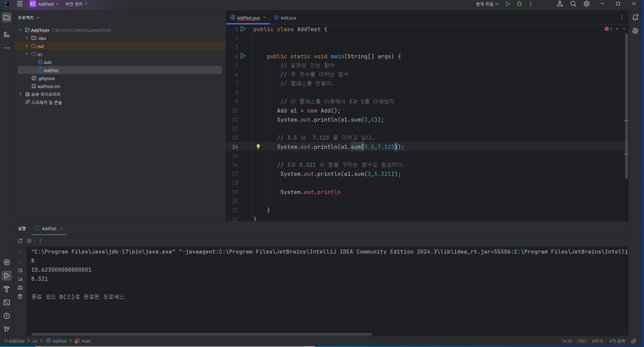Click the yellow light bulb quick-fix icon
Viewport: 644px width, 347px height.
click(x=258, y=147)
